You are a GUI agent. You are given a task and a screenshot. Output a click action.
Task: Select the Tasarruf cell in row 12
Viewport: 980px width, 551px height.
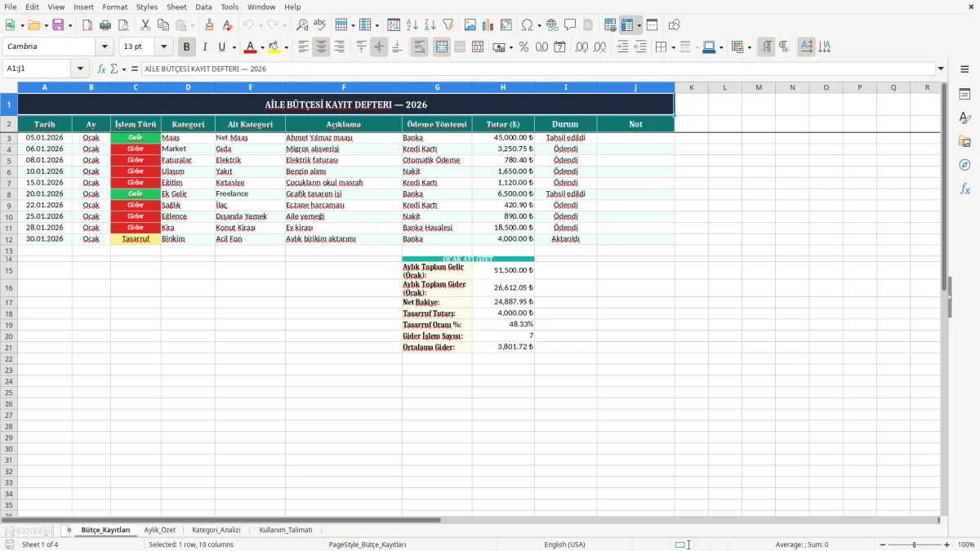pyautogui.click(x=136, y=239)
